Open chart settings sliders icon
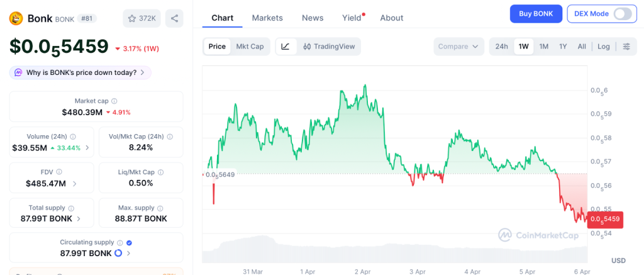The width and height of the screenshot is (644, 275). (x=626, y=47)
